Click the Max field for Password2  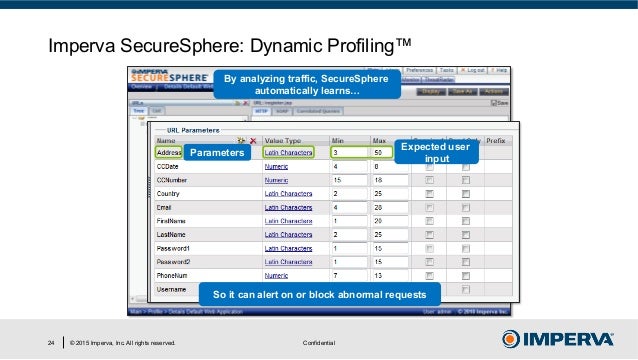coord(390,262)
